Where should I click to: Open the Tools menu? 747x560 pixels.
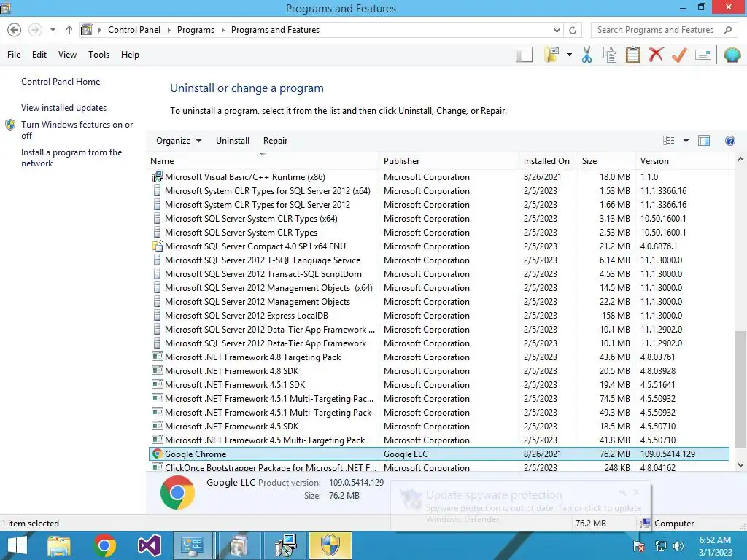tap(98, 55)
